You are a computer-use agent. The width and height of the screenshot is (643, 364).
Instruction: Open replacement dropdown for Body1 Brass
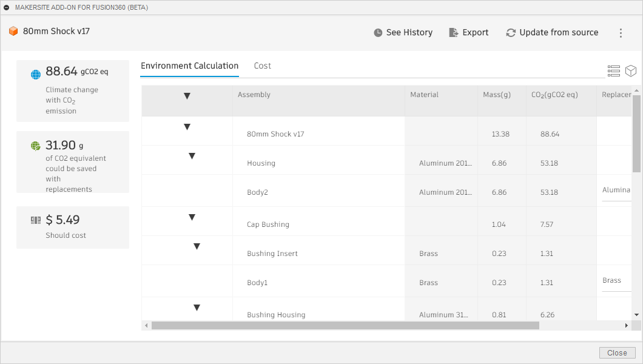pos(616,281)
